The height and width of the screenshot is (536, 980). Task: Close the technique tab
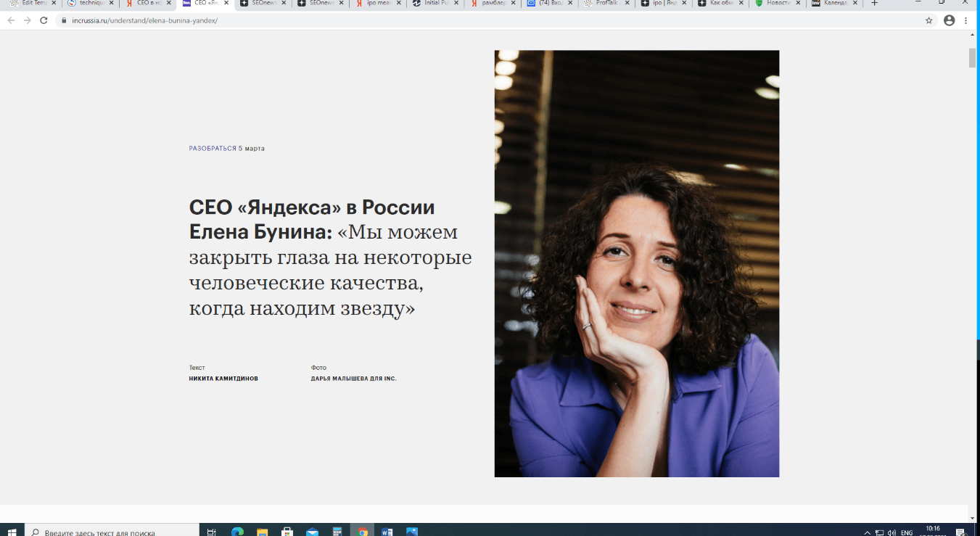111,4
